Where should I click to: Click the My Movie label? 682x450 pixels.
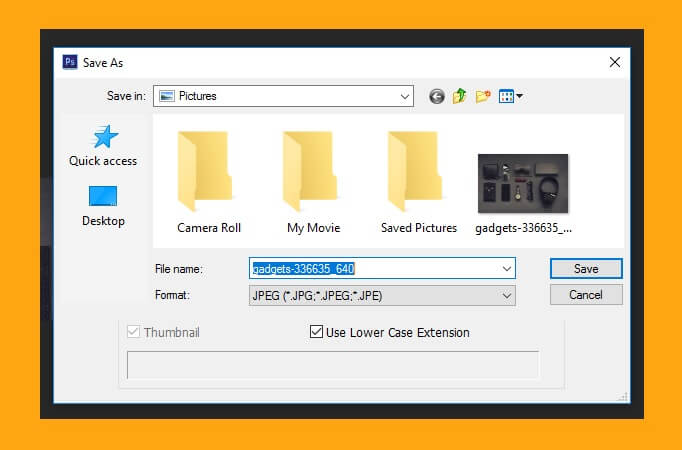pos(314,228)
